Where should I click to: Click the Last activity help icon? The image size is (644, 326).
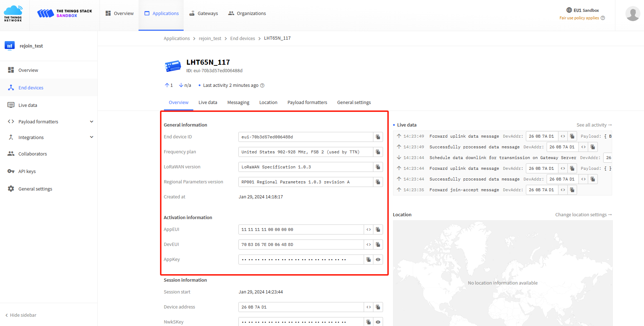click(262, 85)
